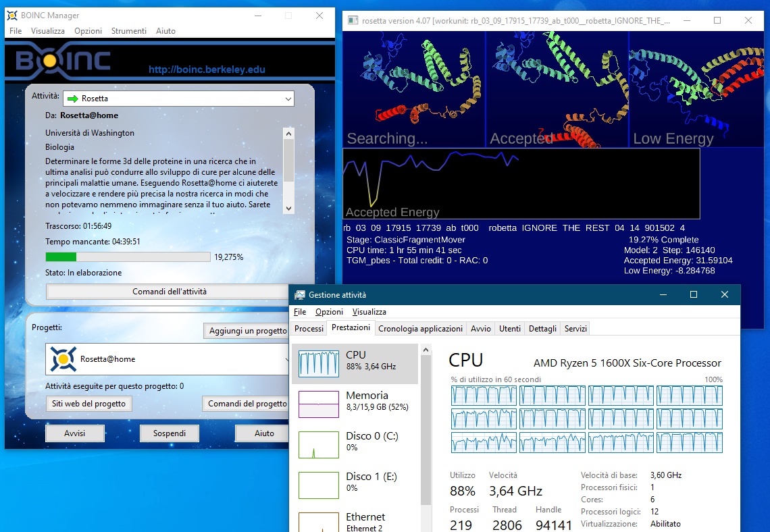Image resolution: width=770 pixels, height=532 pixels.
Task: Click the Utilizzo 88% value
Action: (463, 491)
